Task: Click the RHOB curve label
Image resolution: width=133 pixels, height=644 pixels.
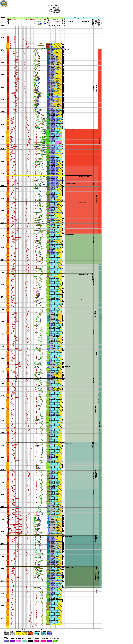Action: pos(40,23)
